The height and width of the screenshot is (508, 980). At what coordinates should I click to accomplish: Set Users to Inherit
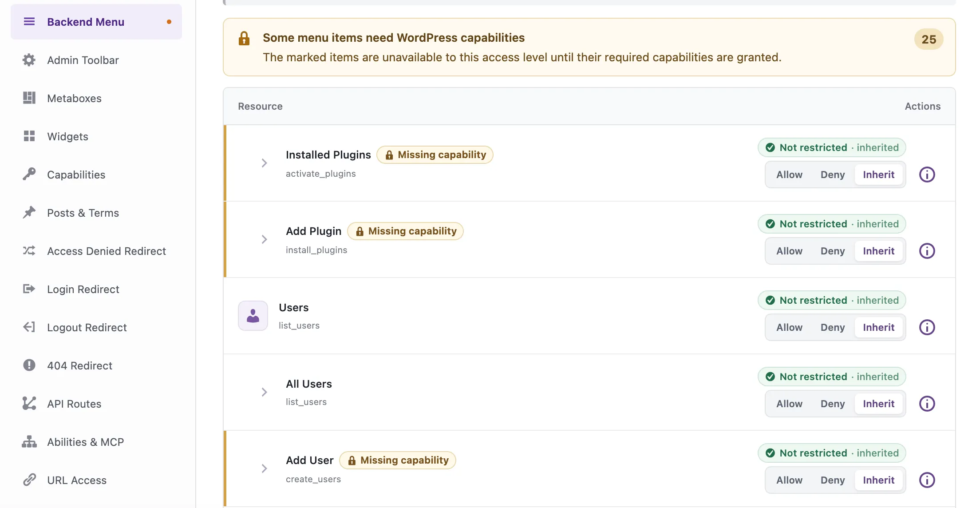(x=879, y=327)
